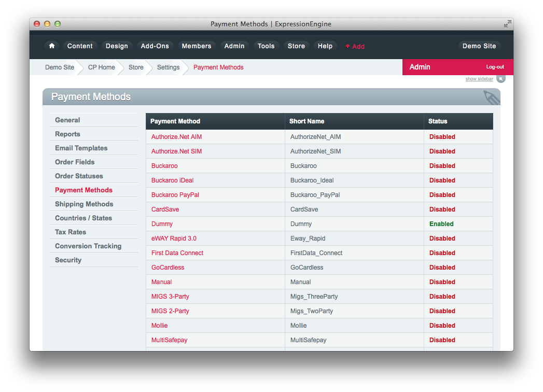Screen dimensions: 543x392
Task: Go to CP Home breadcrumb
Action: [102, 67]
